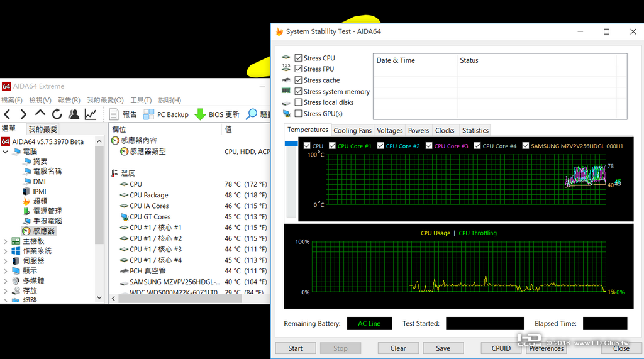Click the Start button
The image size is (644, 359).
[296, 348]
